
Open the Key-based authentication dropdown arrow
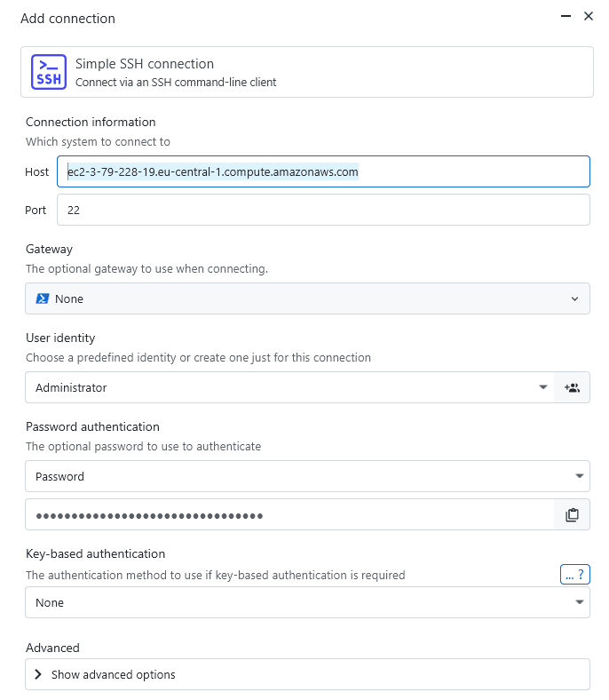point(580,602)
